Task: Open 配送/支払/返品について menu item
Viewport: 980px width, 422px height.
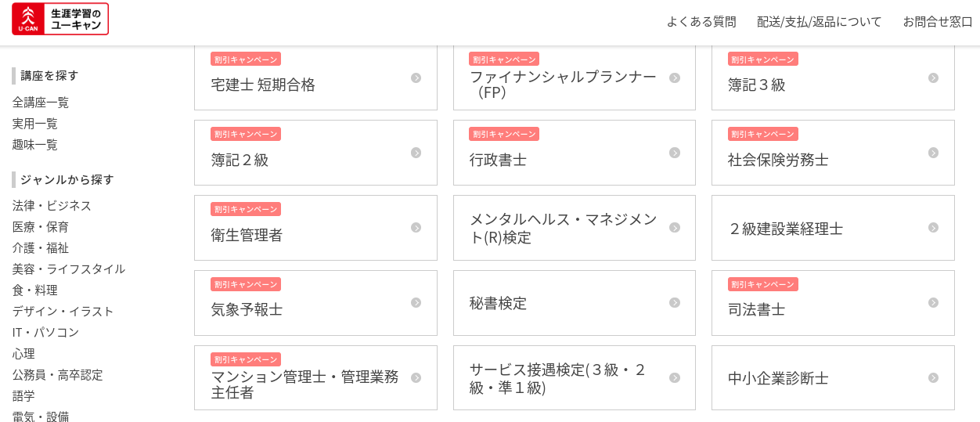Action: pos(819,22)
